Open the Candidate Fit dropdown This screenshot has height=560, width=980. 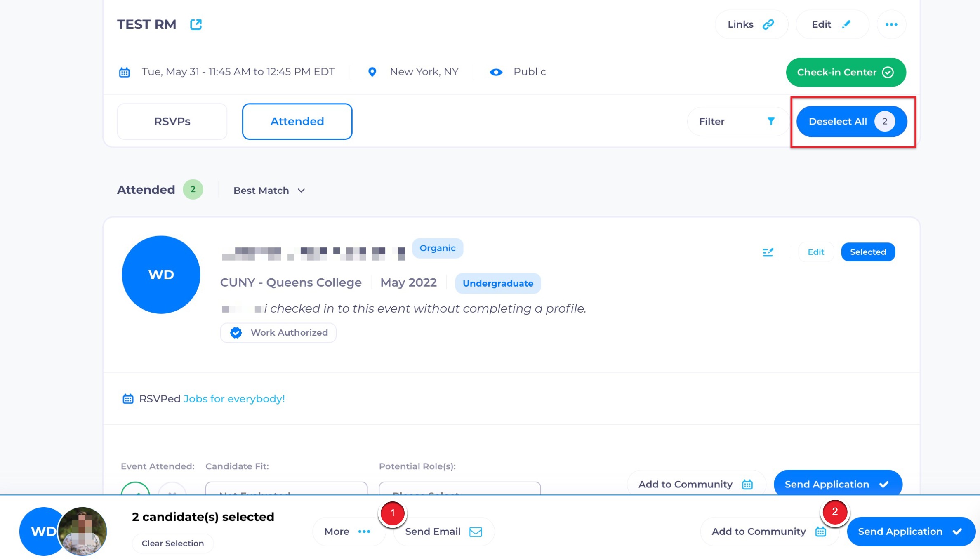click(286, 489)
